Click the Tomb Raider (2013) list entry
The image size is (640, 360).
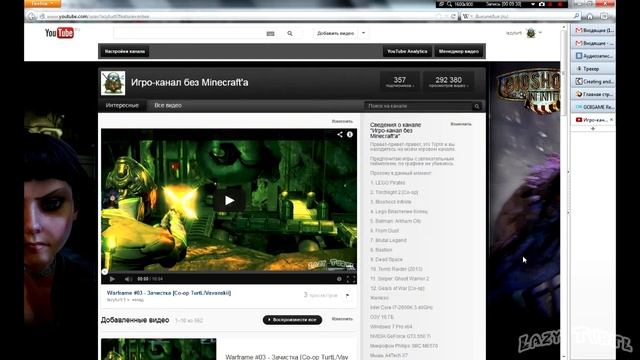[x=396, y=269]
